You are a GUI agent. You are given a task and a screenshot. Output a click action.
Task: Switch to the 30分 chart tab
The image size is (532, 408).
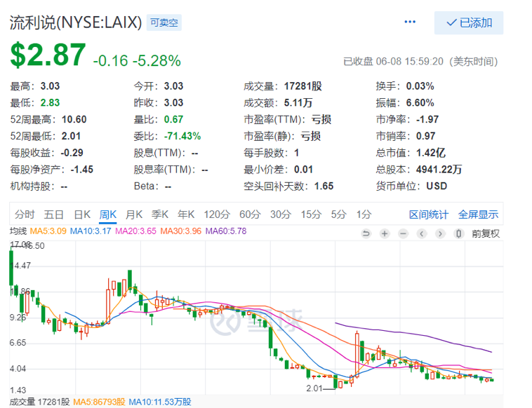[x=281, y=215]
